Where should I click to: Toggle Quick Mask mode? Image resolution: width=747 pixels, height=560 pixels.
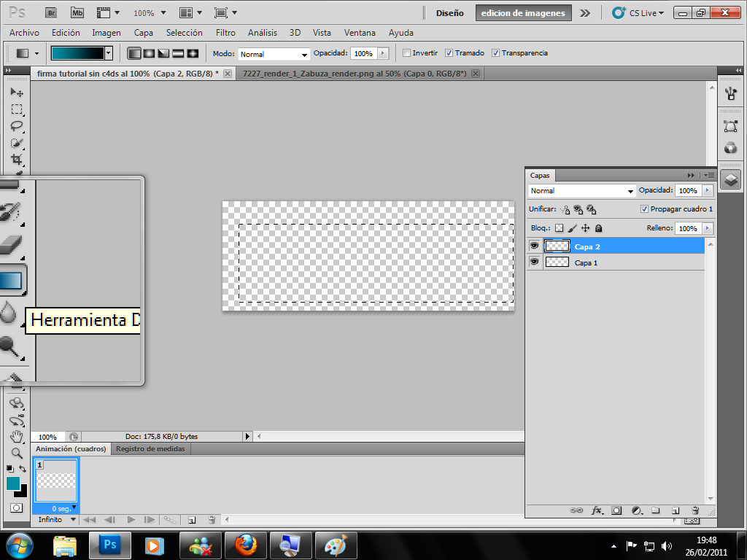point(16,508)
